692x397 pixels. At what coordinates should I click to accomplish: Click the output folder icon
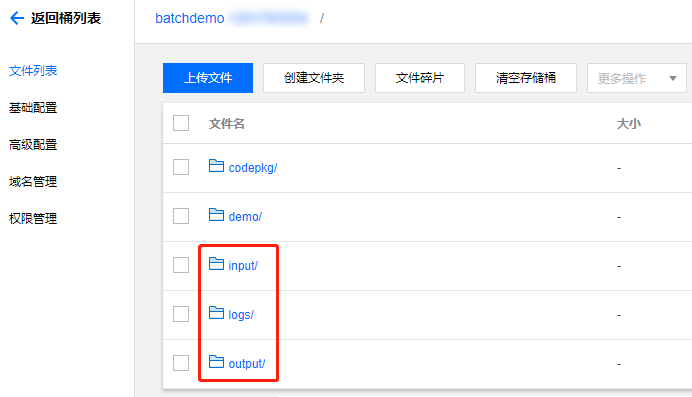click(x=216, y=362)
